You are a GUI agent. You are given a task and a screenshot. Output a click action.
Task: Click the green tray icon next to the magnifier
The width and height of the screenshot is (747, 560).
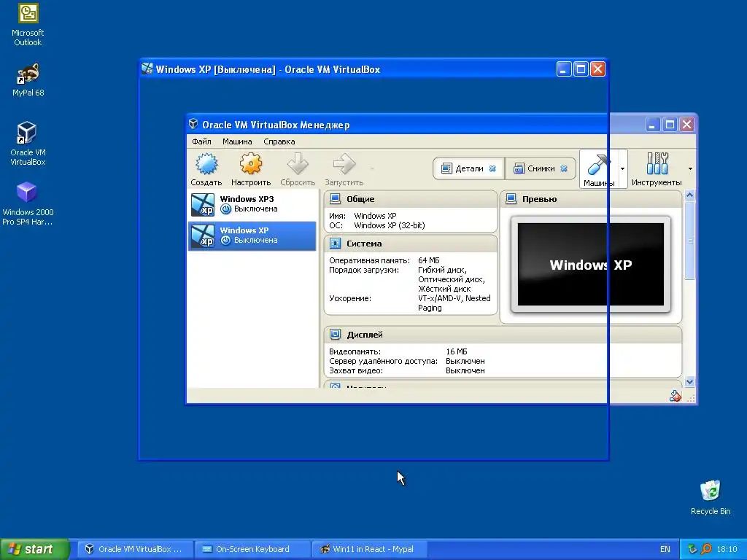point(693,549)
